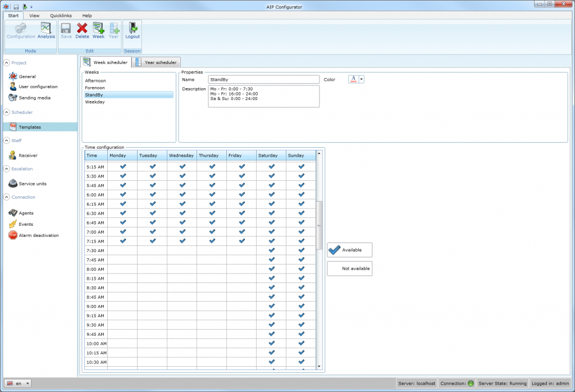Click the Name input field
Viewport: 575px width, 392px height.
coord(263,80)
